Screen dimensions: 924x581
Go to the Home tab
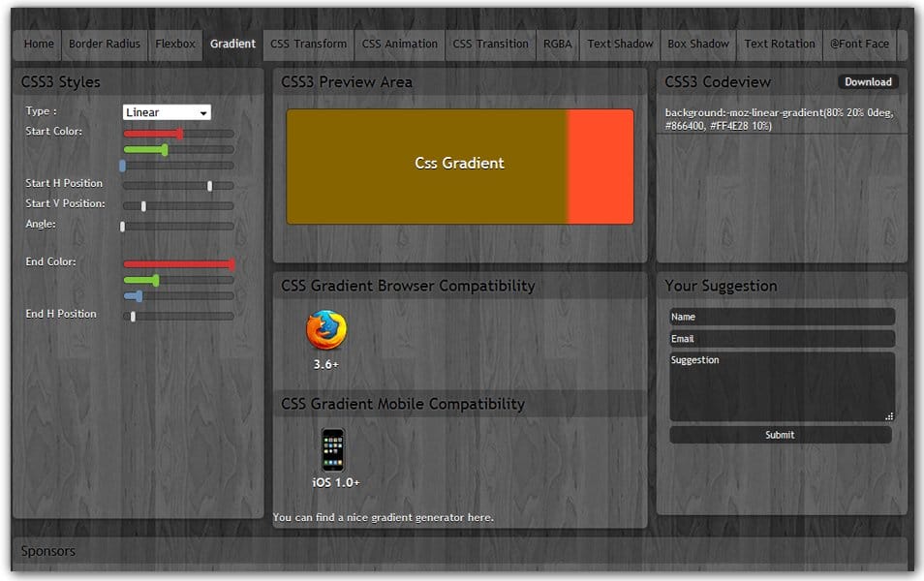coord(39,44)
